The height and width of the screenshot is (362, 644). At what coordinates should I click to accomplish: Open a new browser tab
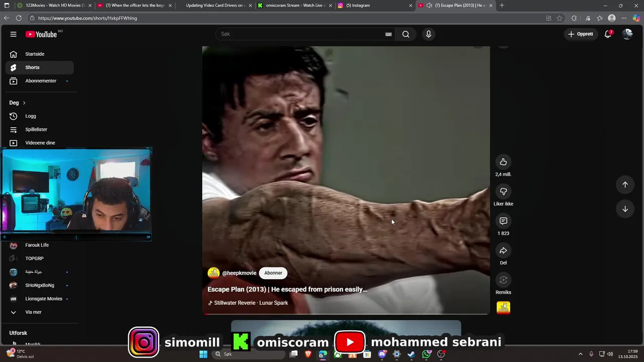[502, 6]
